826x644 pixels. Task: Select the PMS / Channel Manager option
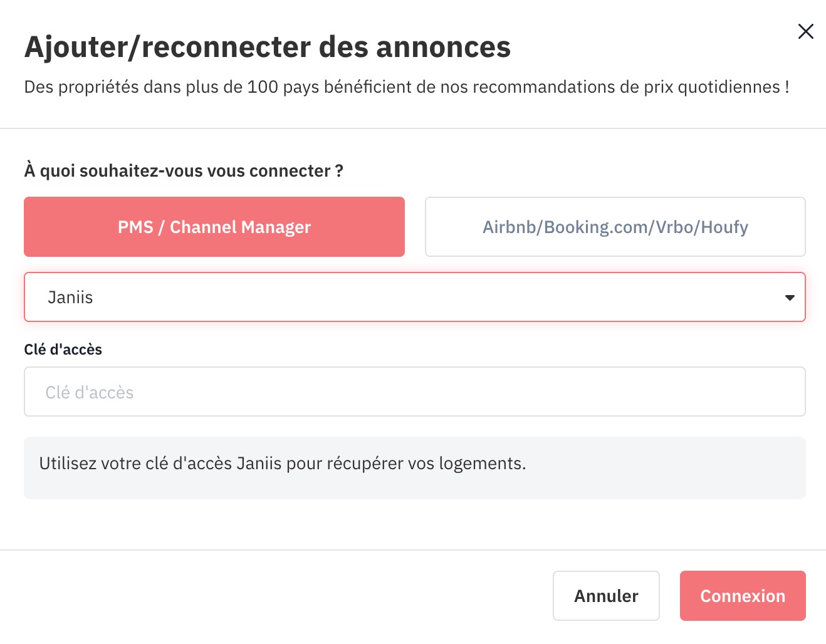click(214, 227)
